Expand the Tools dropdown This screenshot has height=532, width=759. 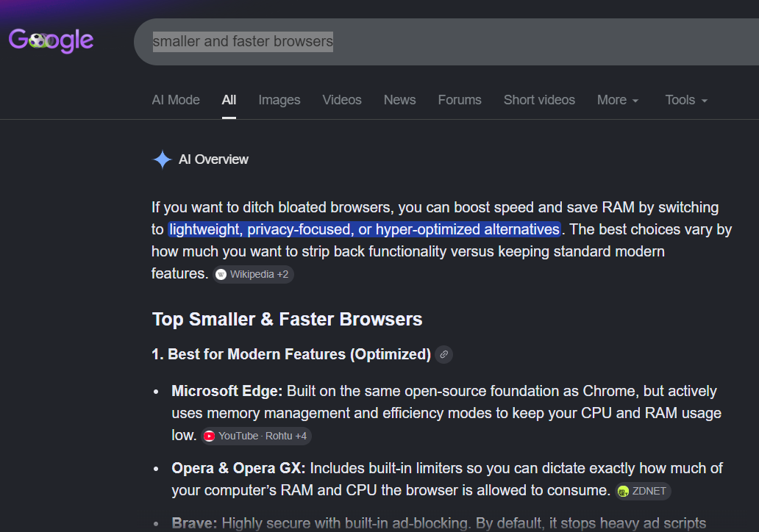point(686,100)
